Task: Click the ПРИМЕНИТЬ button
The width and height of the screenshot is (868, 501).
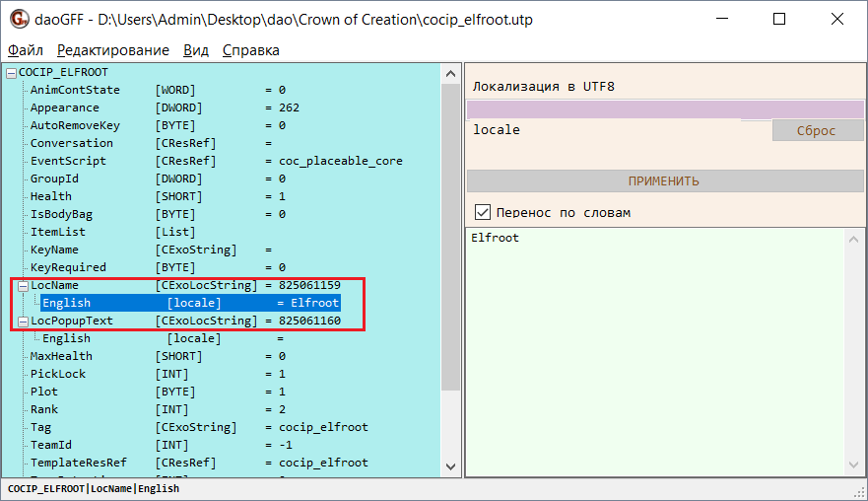Action: (x=664, y=181)
